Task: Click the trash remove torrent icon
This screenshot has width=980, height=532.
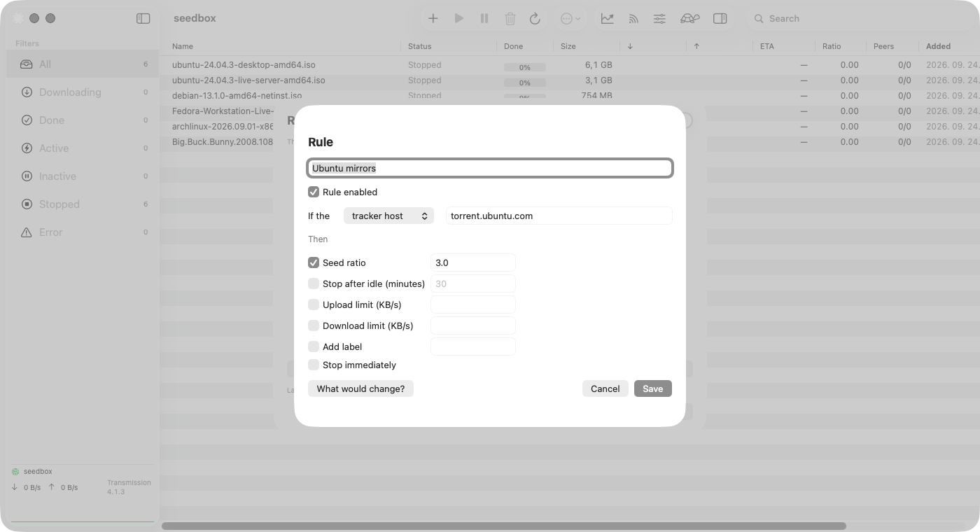Action: (x=510, y=19)
